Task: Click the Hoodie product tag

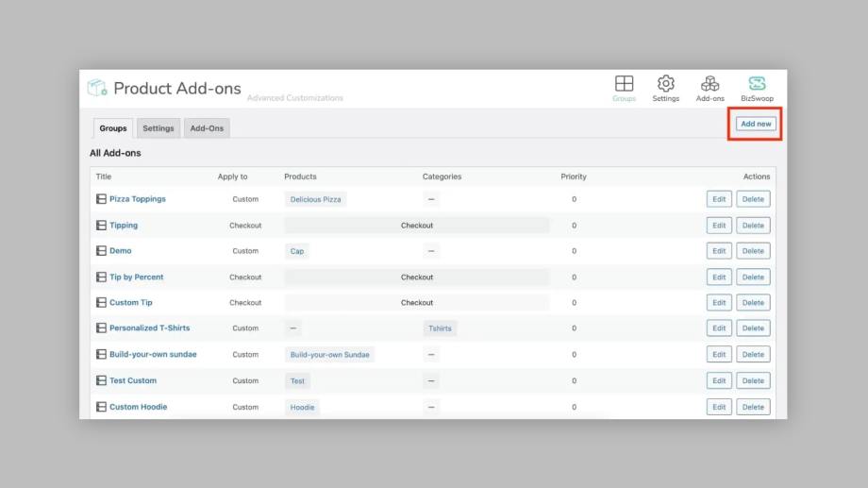Action: [x=302, y=407]
